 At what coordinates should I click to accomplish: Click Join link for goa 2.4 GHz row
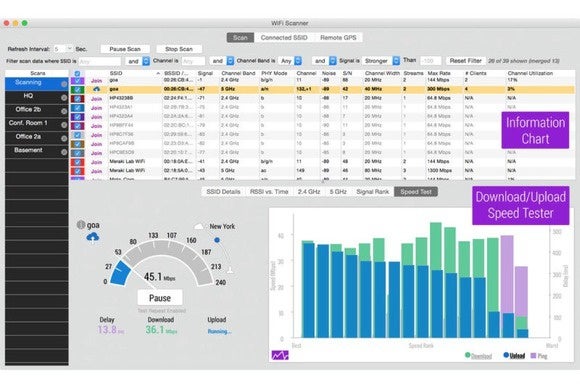click(97, 81)
